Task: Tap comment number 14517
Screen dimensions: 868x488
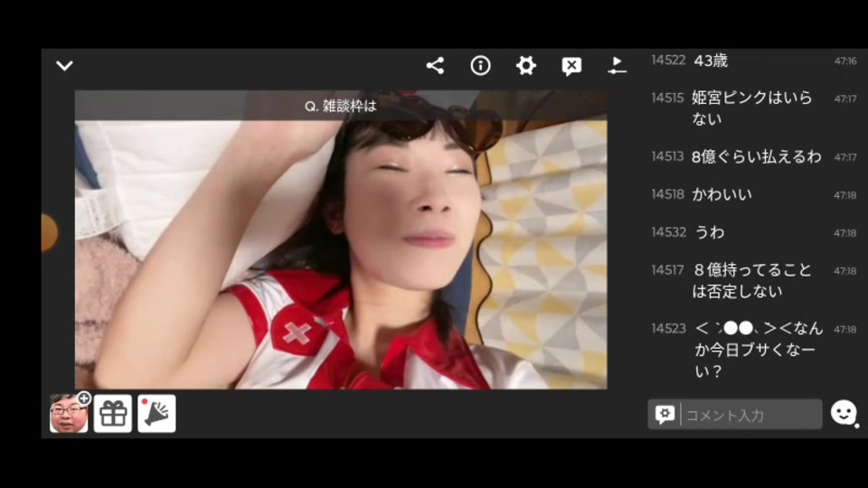Action: pos(667,270)
